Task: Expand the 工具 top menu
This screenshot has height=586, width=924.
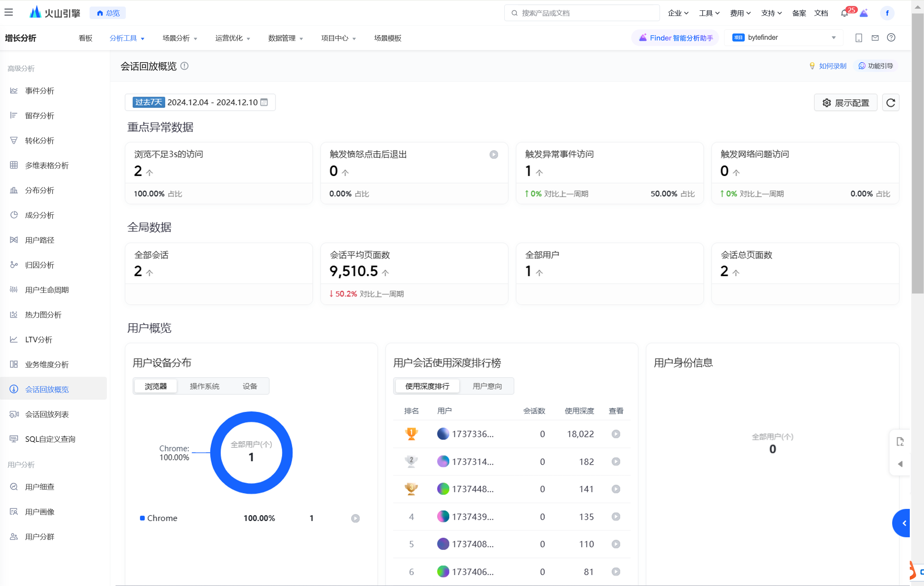Action: click(709, 13)
